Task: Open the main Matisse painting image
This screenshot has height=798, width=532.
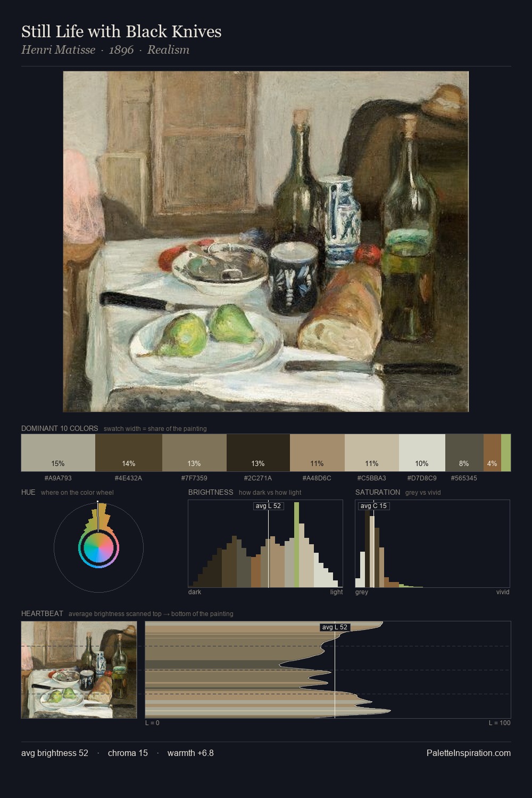Action: tap(266, 242)
